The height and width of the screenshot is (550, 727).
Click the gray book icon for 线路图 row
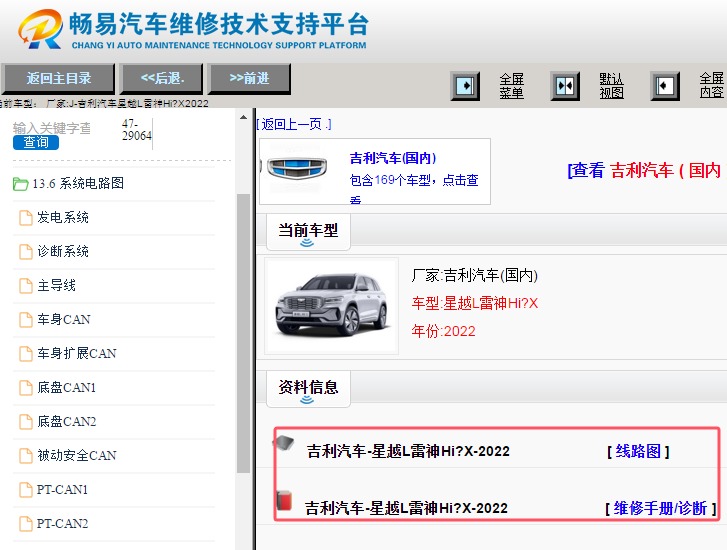click(x=283, y=443)
